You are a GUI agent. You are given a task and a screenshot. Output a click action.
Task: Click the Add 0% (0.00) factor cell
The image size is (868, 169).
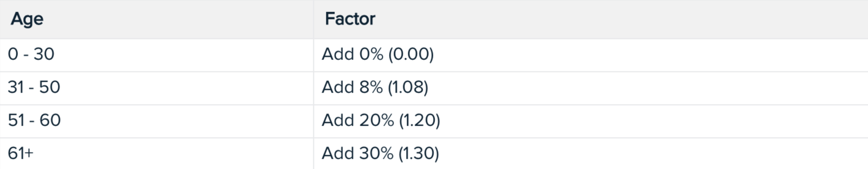pyautogui.click(x=591, y=55)
